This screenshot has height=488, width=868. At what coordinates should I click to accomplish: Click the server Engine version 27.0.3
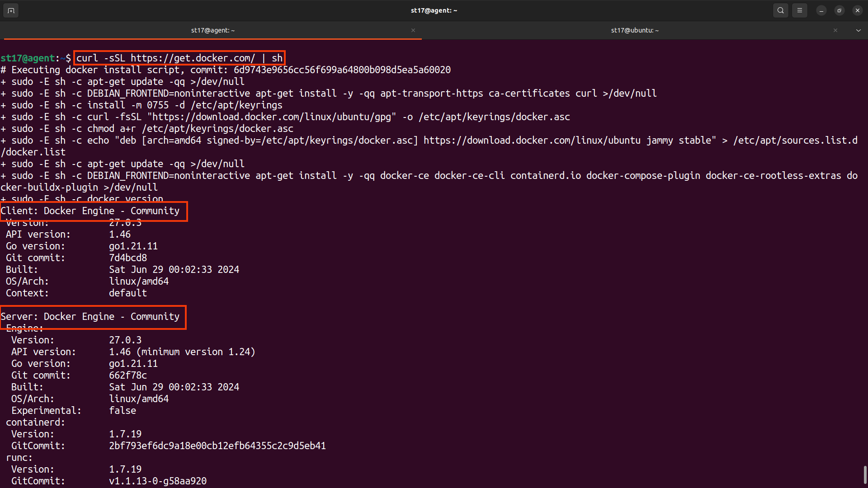[125, 340]
